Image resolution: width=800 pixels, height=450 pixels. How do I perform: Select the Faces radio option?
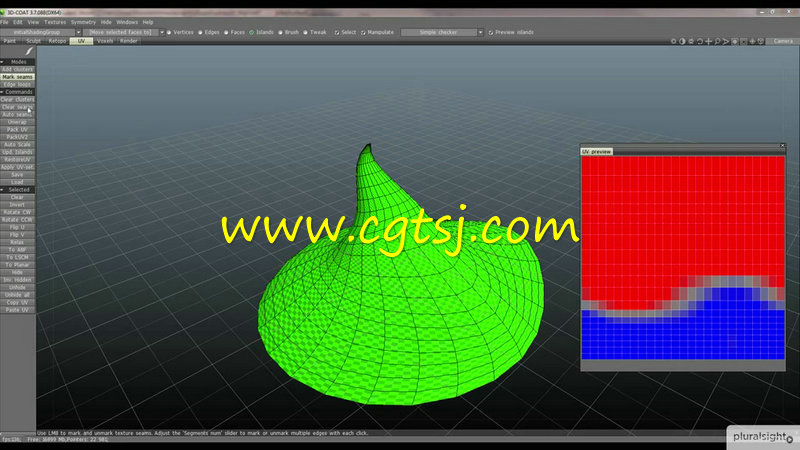point(226,32)
